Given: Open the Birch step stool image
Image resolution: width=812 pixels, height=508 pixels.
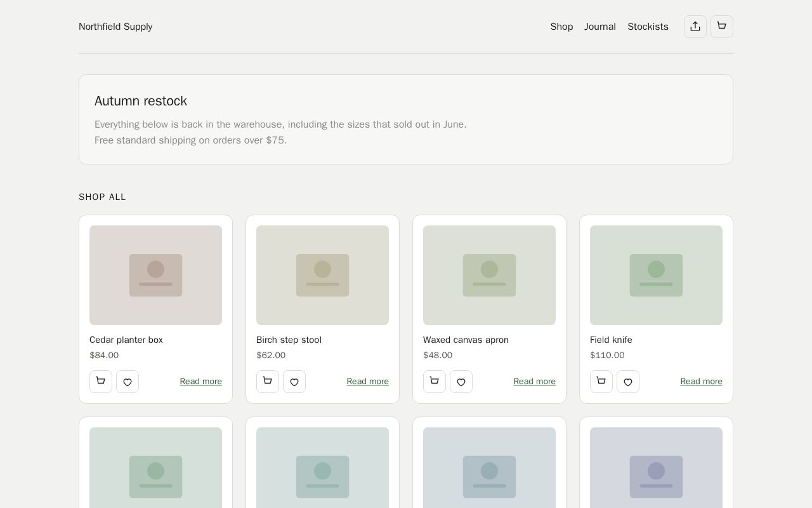Looking at the screenshot, I should (322, 275).
